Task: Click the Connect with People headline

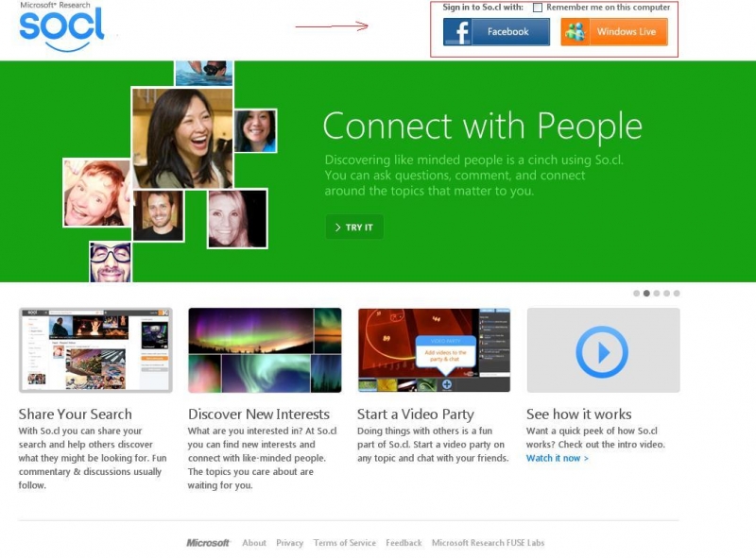Action: point(483,127)
